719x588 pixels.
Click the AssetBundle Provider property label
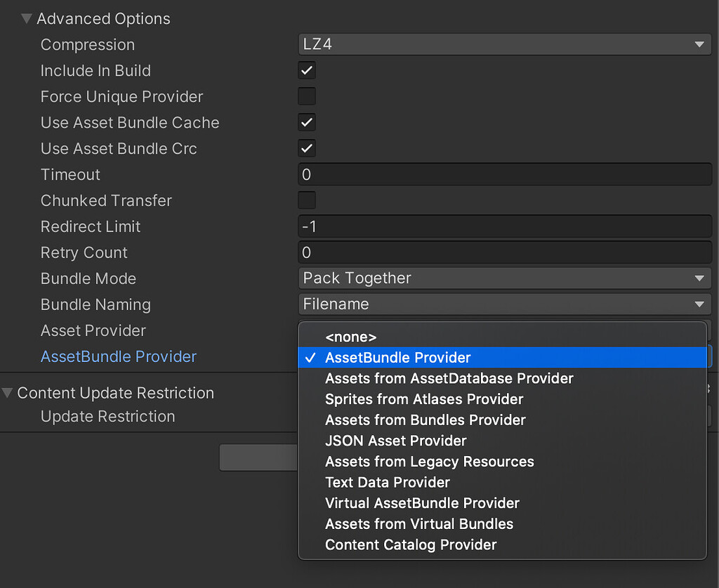coord(118,356)
